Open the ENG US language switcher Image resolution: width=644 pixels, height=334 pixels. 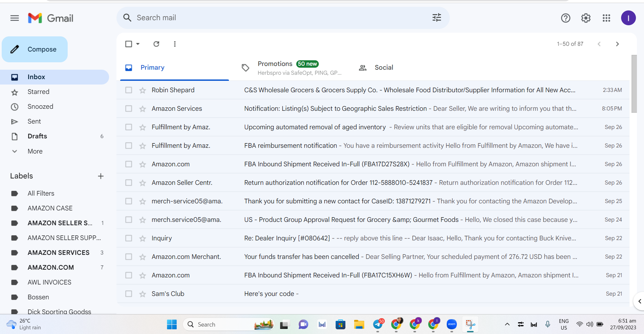(x=564, y=325)
